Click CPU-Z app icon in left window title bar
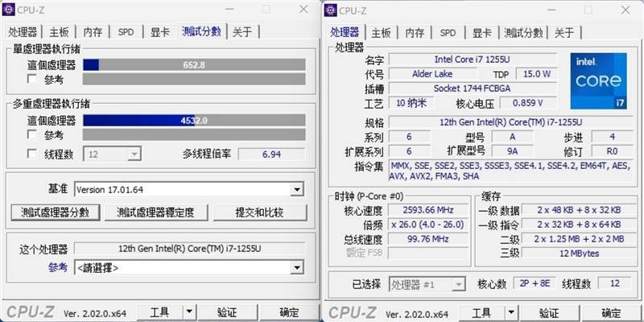644x322 pixels. pos(8,9)
